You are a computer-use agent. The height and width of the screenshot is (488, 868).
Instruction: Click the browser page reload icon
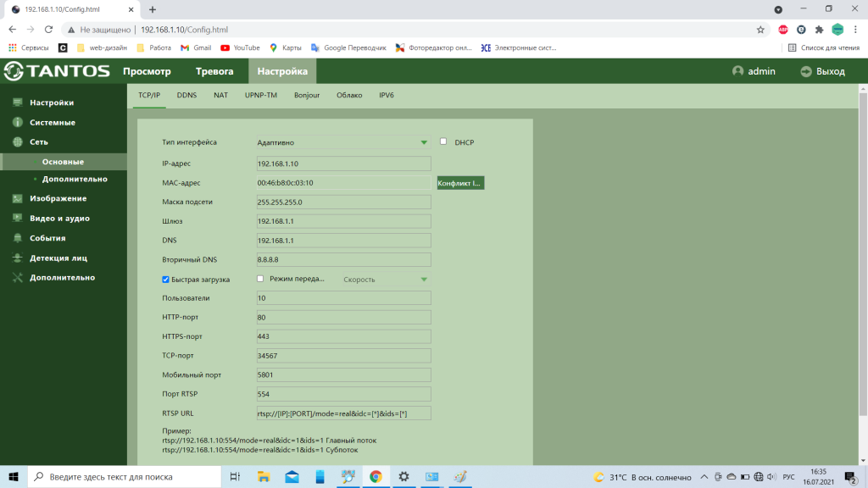pos(50,29)
